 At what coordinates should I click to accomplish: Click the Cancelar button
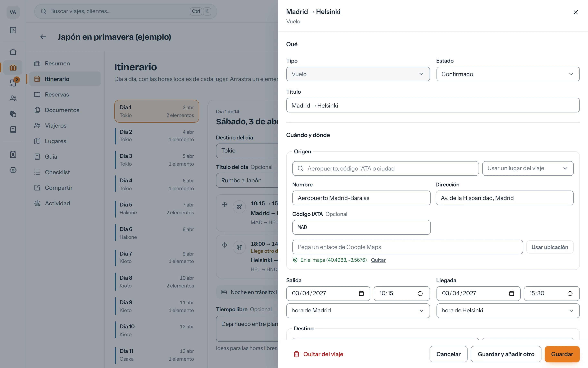448,354
